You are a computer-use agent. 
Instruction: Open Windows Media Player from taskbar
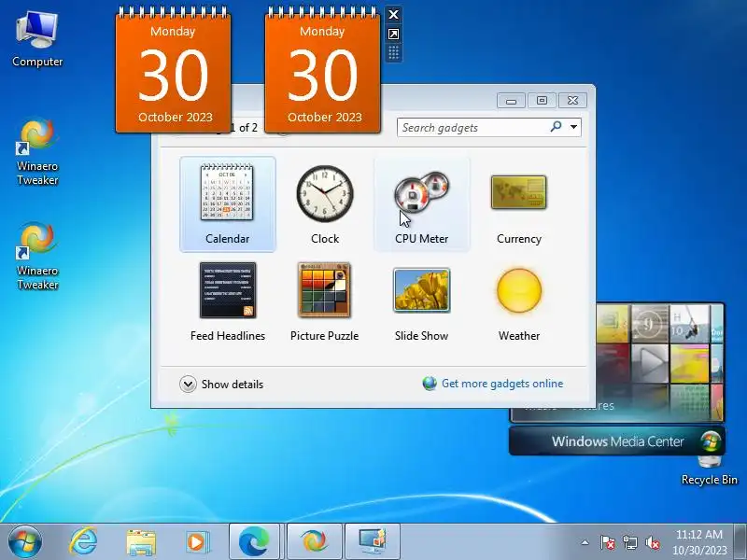coord(197,541)
